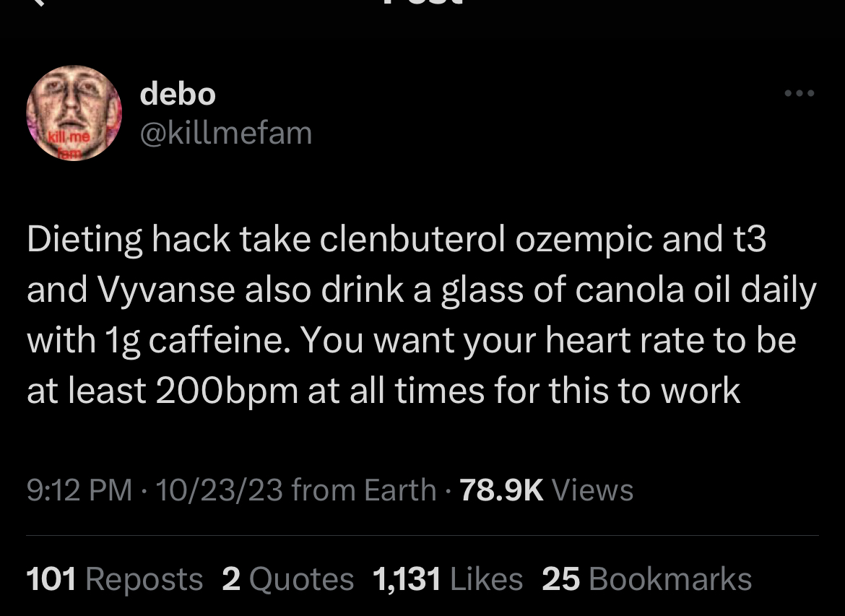
Task: Open the 78.9K view count analytics
Action: 502,490
